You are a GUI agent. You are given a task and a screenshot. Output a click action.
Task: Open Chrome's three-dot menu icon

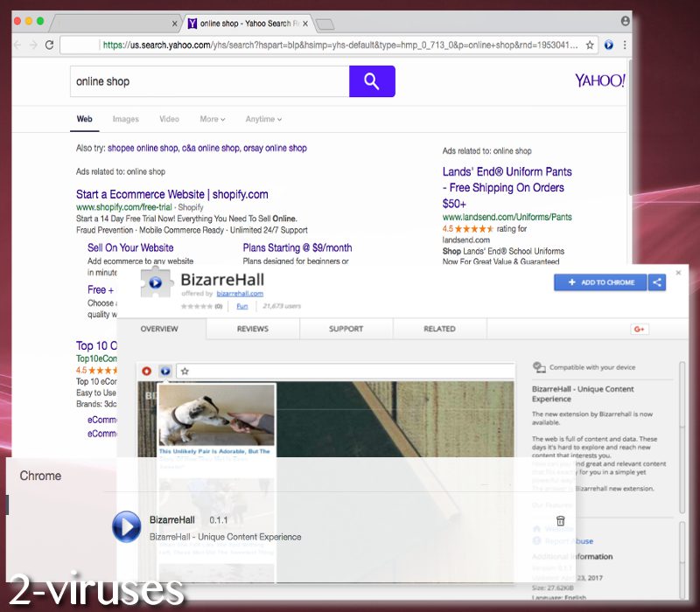[624, 45]
